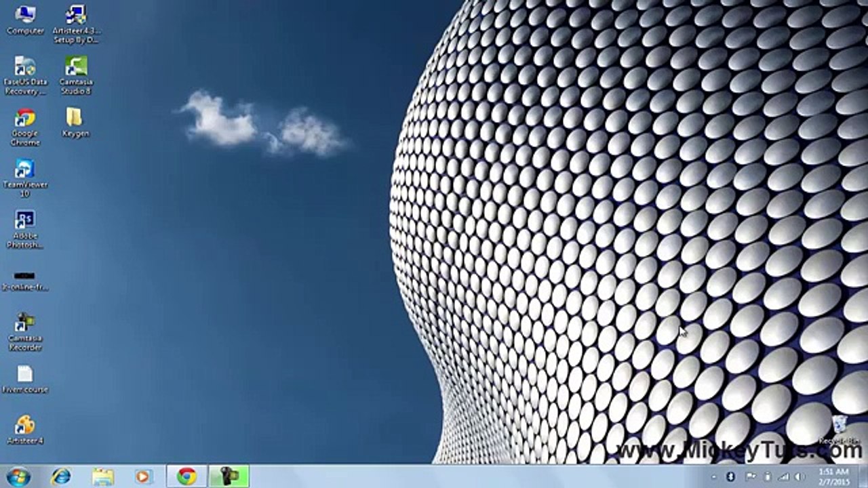Select the Fiverr course file on the desktop
This screenshot has width=868, height=488.
[x=25, y=380]
